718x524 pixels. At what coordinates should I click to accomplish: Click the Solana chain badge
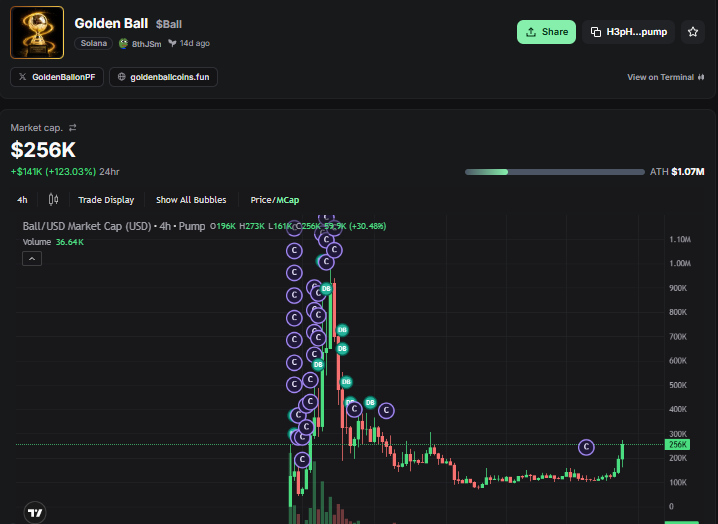point(93,43)
